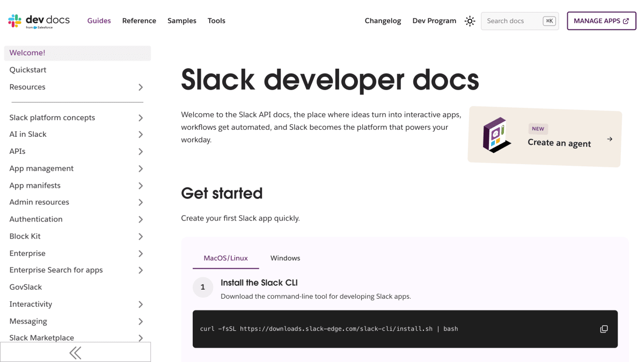Open the Dev Program link
This screenshot has height=362, width=644.
(434, 21)
